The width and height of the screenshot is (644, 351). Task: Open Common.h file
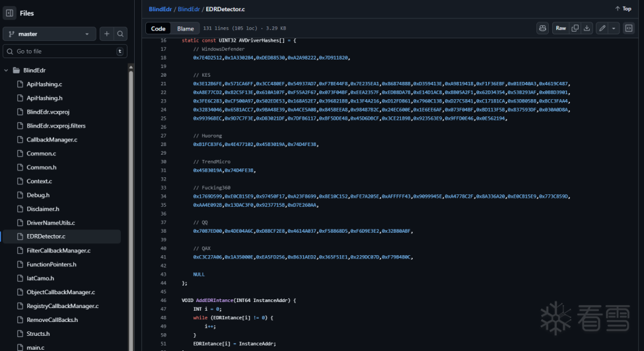pyautogui.click(x=42, y=167)
